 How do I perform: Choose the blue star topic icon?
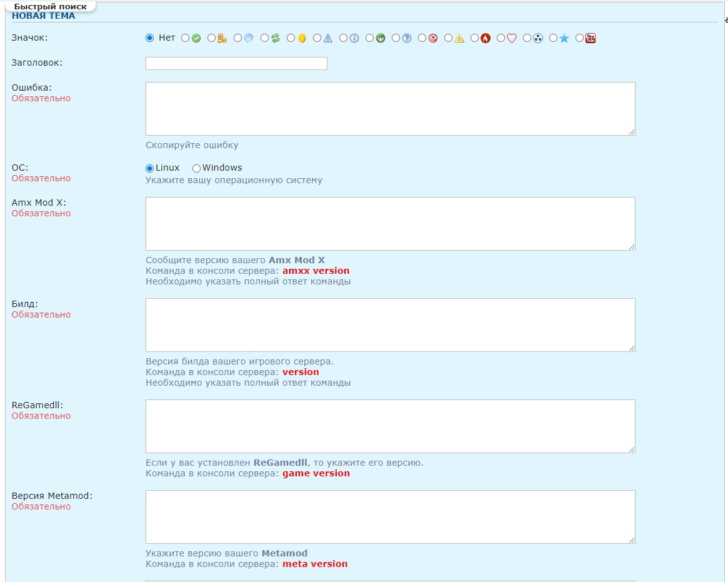(x=553, y=38)
